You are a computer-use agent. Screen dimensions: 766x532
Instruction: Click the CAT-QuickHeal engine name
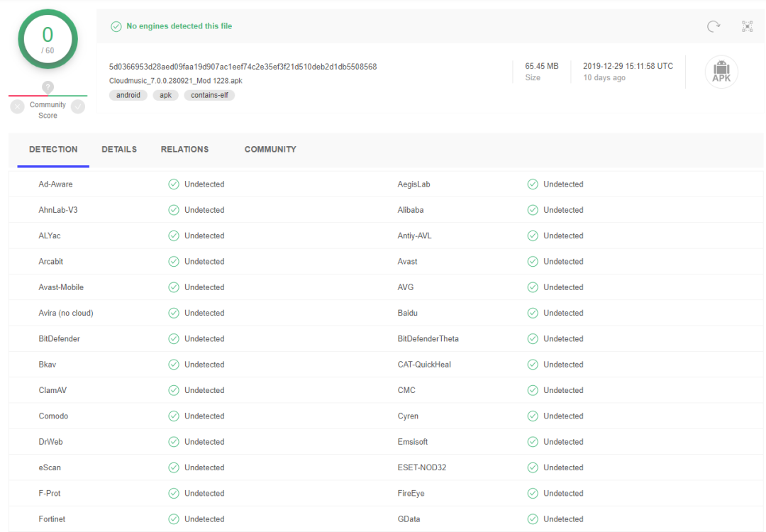tap(424, 365)
